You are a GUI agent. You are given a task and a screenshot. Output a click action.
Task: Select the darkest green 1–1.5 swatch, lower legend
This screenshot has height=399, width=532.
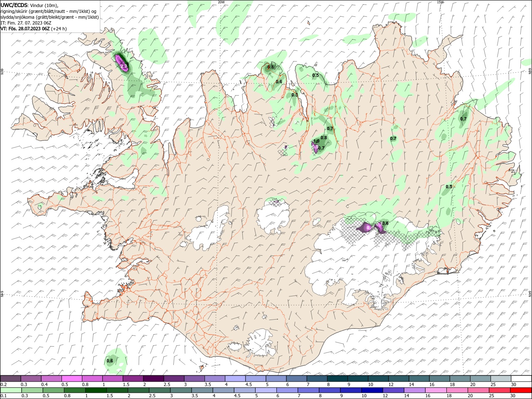point(96,390)
